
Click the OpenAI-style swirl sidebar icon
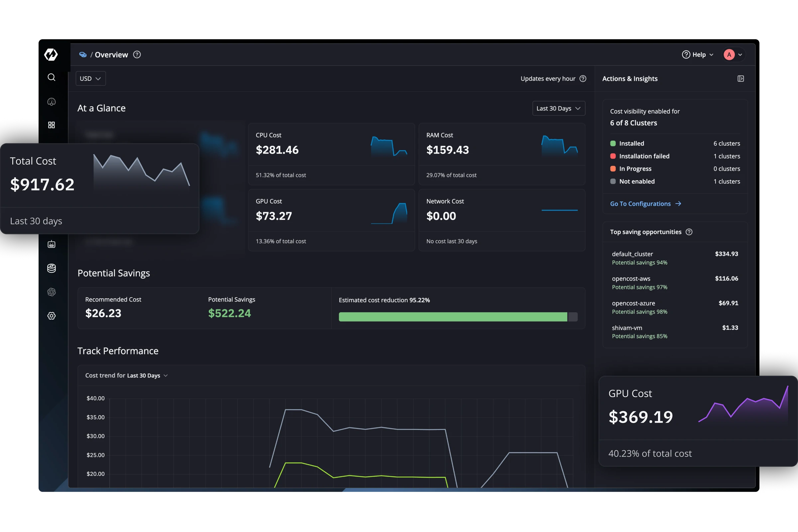click(51, 292)
